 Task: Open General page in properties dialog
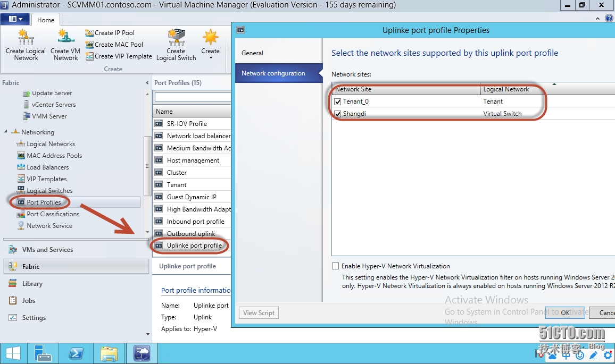(279, 53)
